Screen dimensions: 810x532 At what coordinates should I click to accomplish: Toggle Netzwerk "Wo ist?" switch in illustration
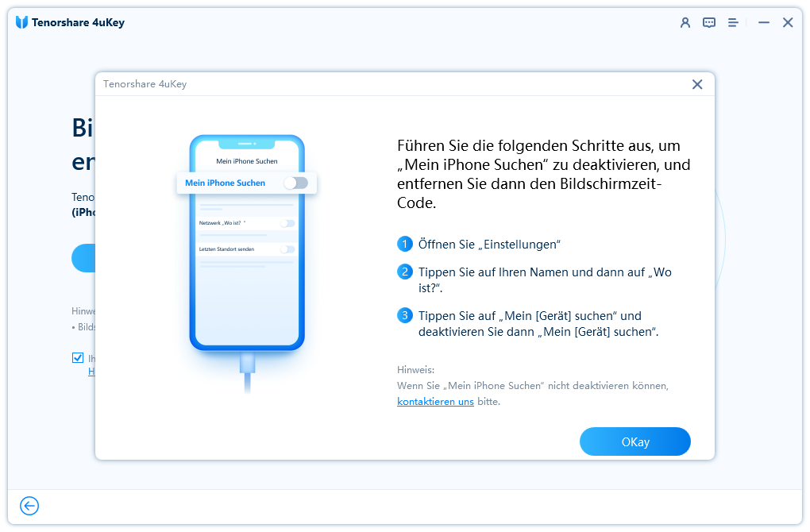tap(287, 223)
